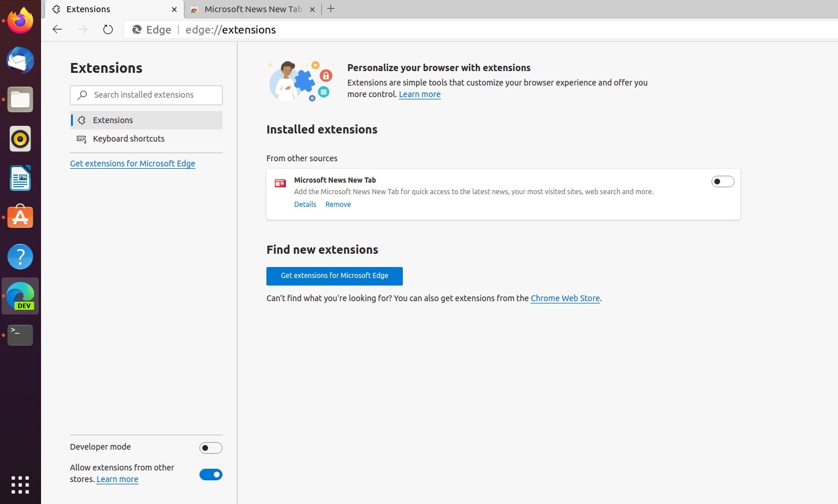Click Get extensions for Microsoft Edge sidebar link
This screenshot has width=838, height=504.
tap(132, 164)
